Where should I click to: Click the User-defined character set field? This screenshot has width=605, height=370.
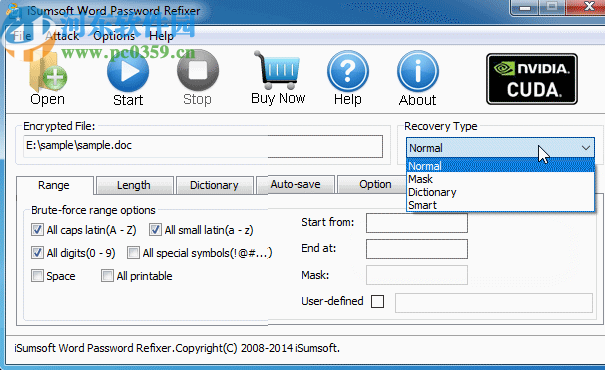(x=494, y=303)
